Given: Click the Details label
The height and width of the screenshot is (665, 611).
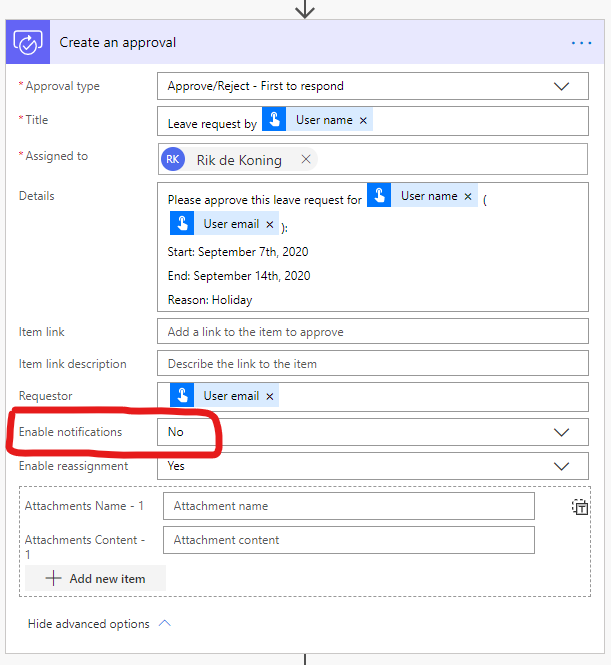Looking at the screenshot, I should [36, 196].
